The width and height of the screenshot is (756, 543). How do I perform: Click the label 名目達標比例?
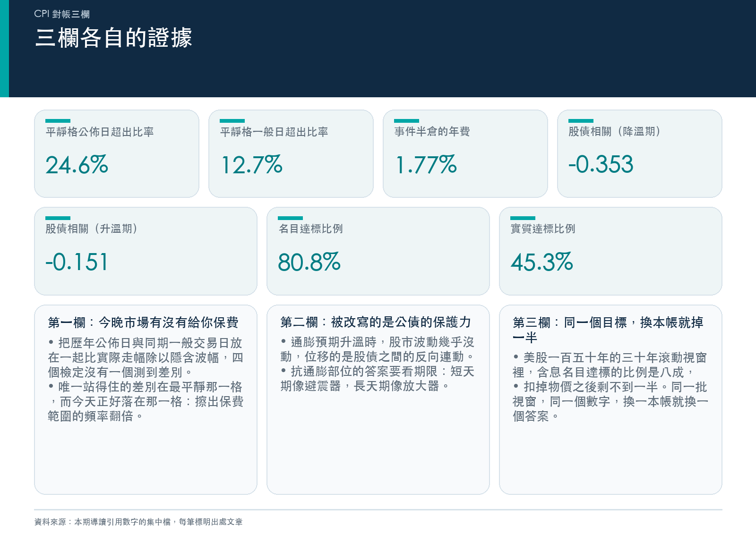pyautogui.click(x=310, y=229)
